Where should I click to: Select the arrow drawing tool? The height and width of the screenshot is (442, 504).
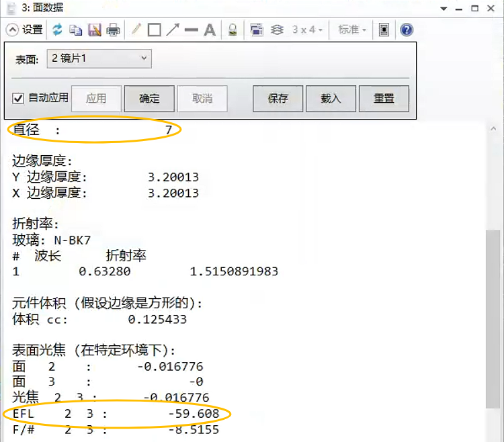click(x=173, y=30)
